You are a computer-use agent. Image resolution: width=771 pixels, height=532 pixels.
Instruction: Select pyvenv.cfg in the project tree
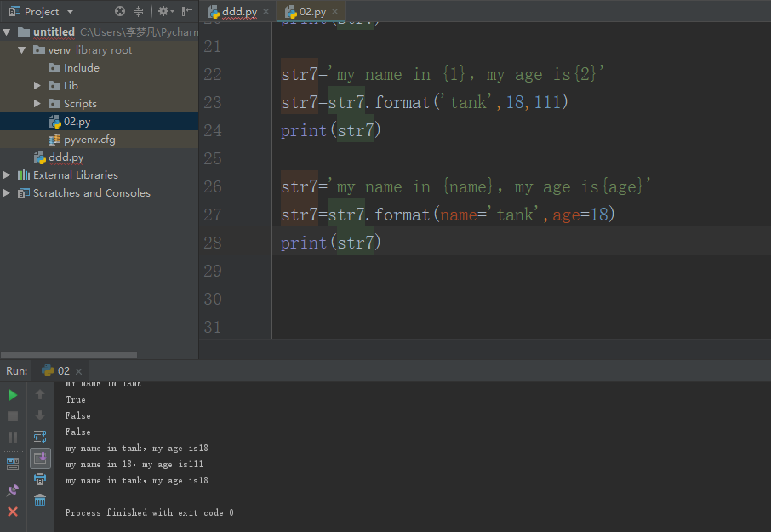tap(89, 140)
